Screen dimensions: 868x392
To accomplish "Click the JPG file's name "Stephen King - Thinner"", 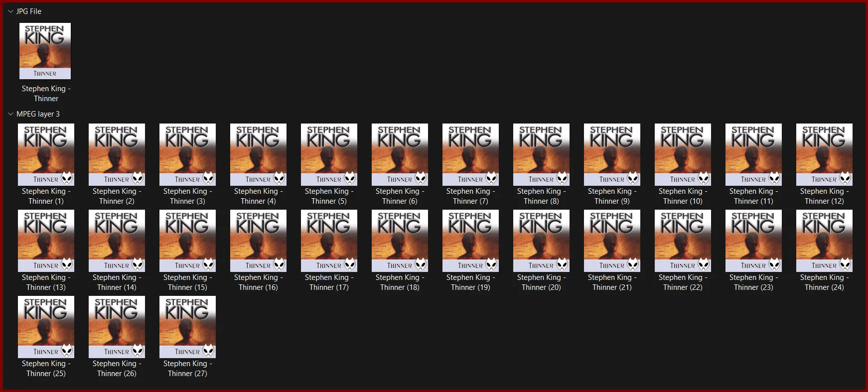I will click(x=46, y=94).
